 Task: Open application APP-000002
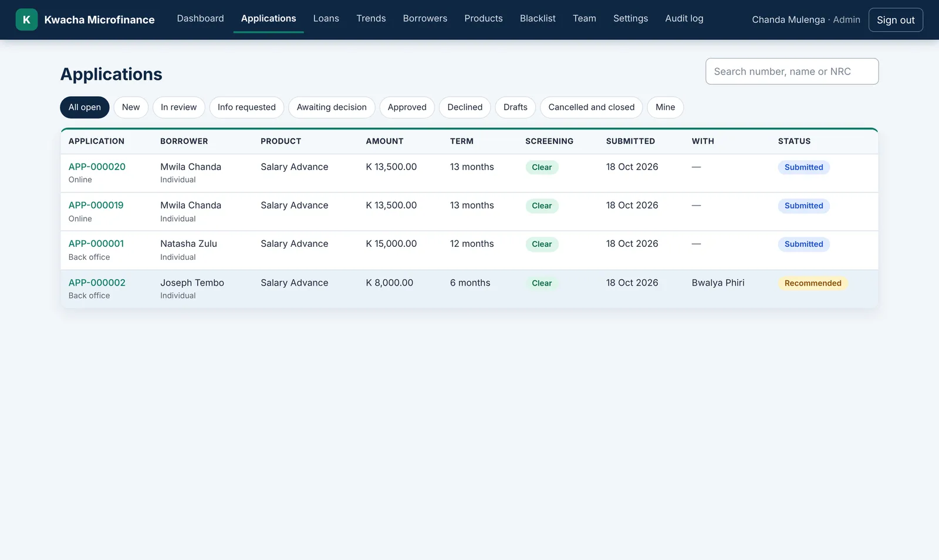(x=97, y=283)
